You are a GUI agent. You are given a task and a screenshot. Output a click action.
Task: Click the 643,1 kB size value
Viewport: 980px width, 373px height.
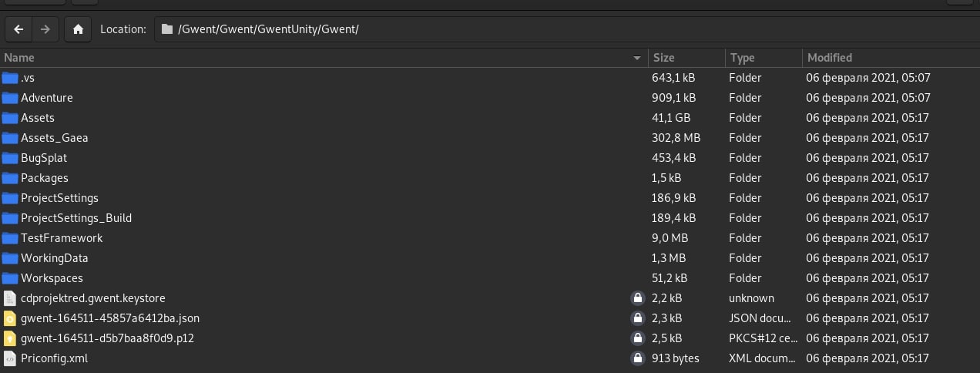pos(673,78)
